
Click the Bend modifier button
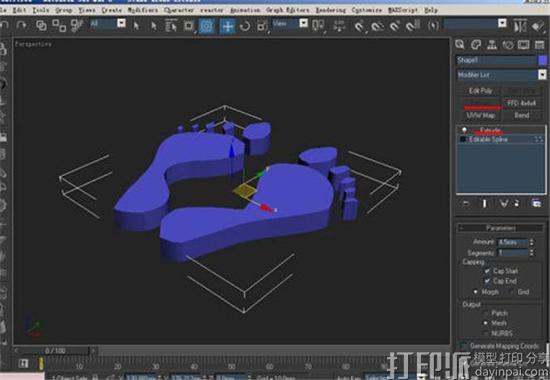522,115
